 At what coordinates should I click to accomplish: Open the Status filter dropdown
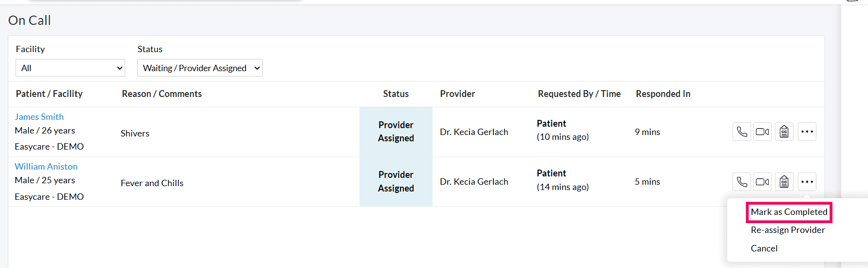(x=200, y=68)
